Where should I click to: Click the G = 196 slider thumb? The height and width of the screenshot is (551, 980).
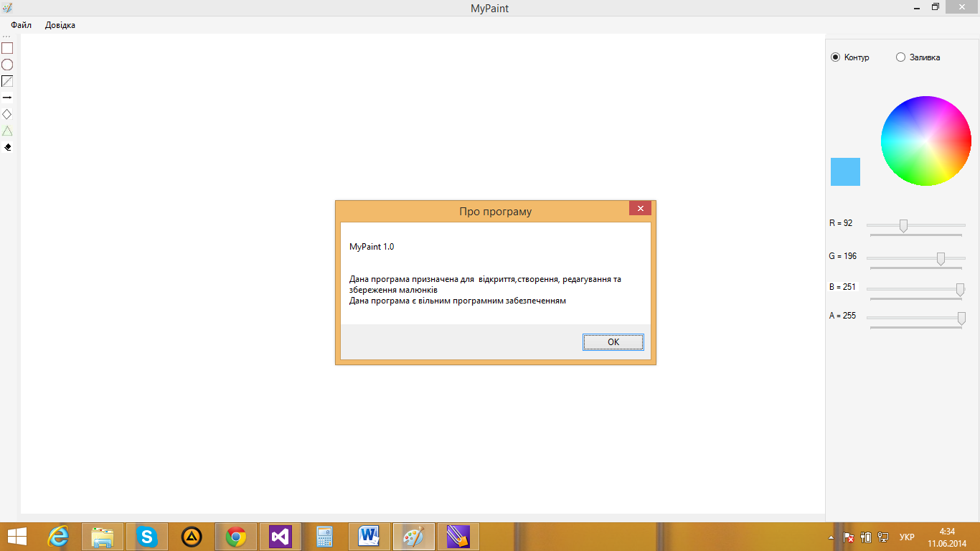pos(941,259)
